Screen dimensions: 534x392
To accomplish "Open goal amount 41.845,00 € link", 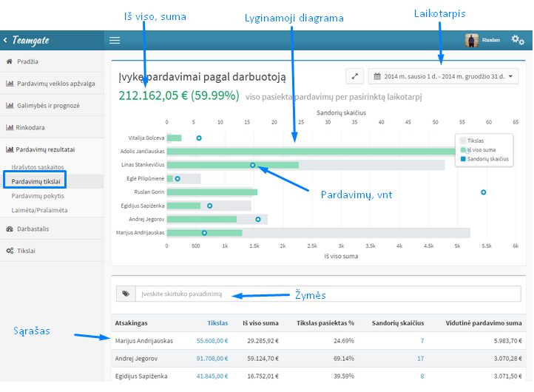I will click(x=212, y=376).
